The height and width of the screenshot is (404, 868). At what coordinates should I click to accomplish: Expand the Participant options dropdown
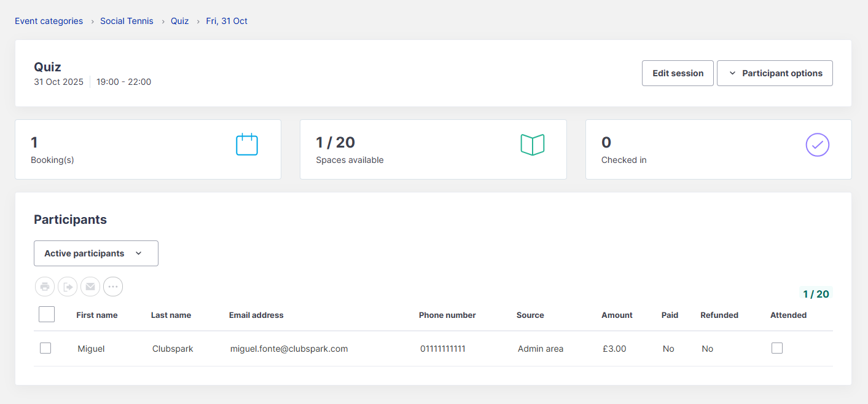[x=775, y=73]
